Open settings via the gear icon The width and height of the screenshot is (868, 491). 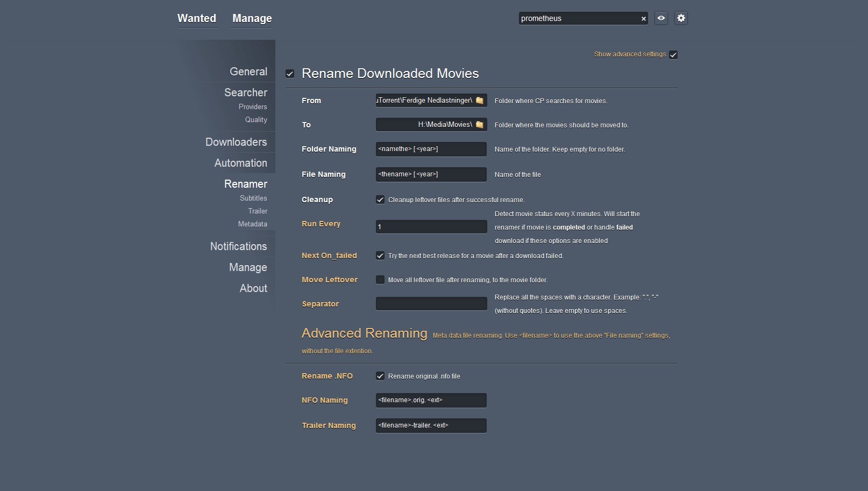pyautogui.click(x=681, y=18)
